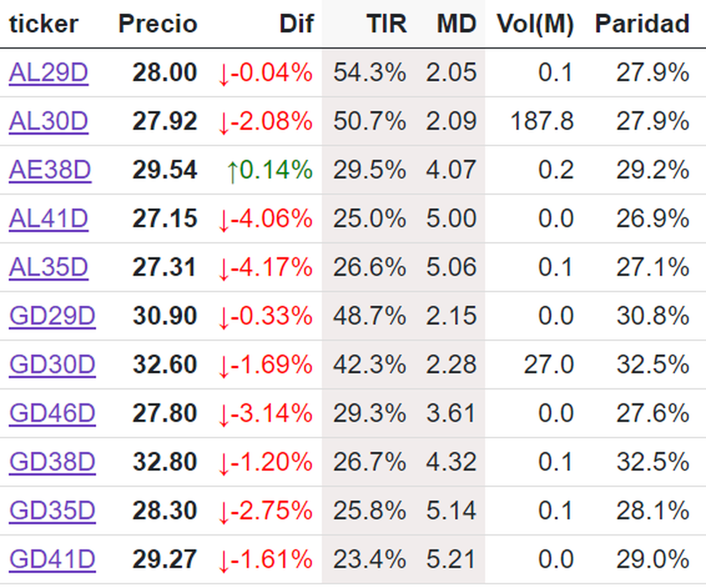Click AE38D's green 0.14% change

269,170
